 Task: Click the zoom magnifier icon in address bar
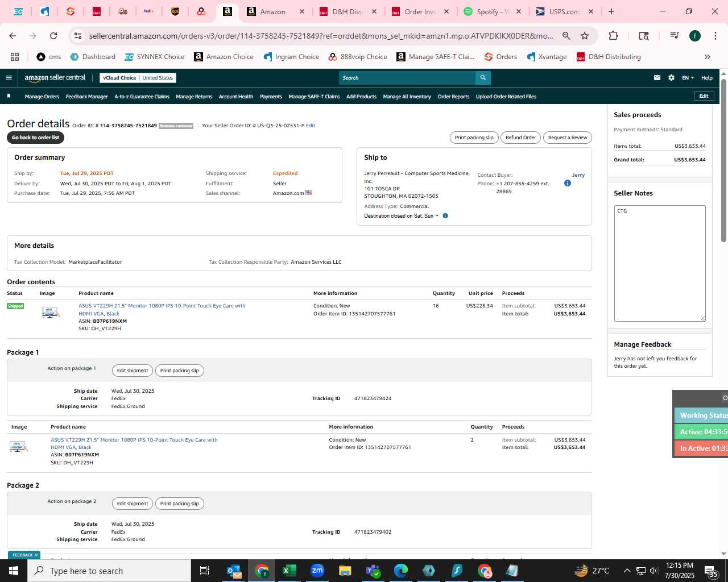coord(566,36)
